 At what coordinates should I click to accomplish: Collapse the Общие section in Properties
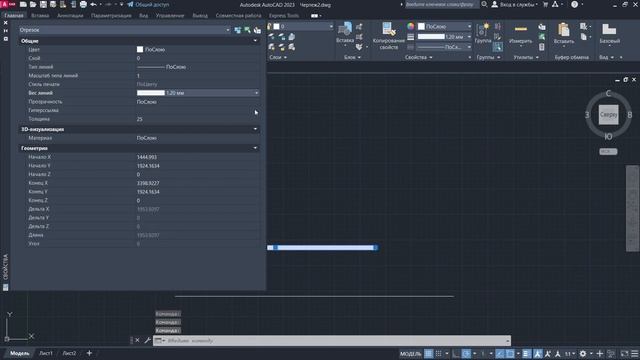[x=255, y=41]
